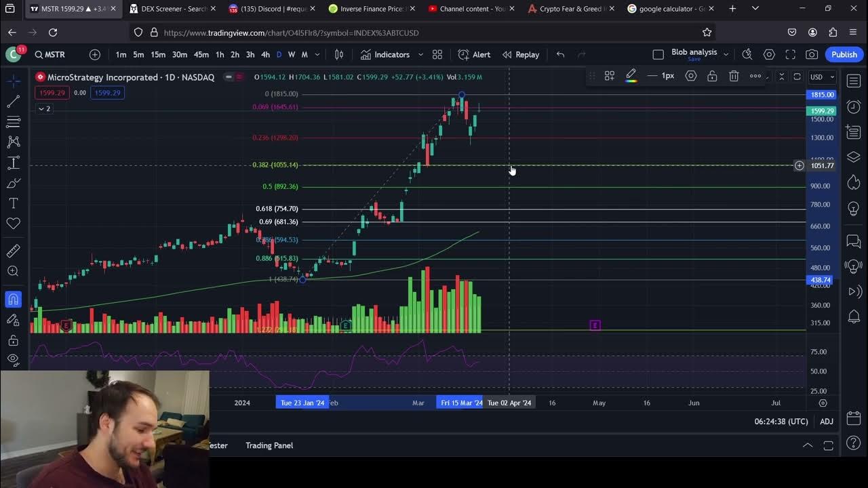This screenshot has height=488, width=868.
Task: Open the watchlist panel in right sidebar
Action: (x=854, y=81)
